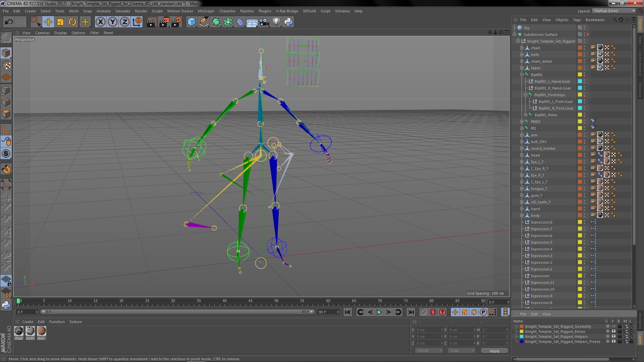
Task: Click Play Forwards button
Action: (379, 312)
